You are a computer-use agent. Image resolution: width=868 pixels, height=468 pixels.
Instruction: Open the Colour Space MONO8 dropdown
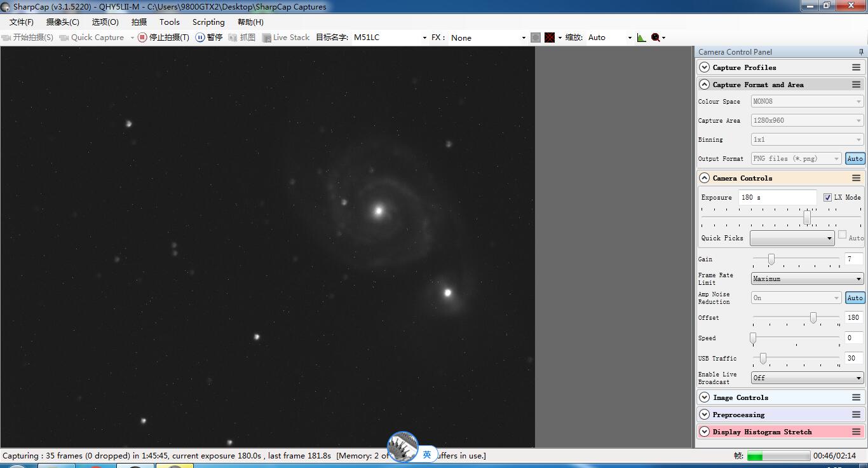point(807,101)
